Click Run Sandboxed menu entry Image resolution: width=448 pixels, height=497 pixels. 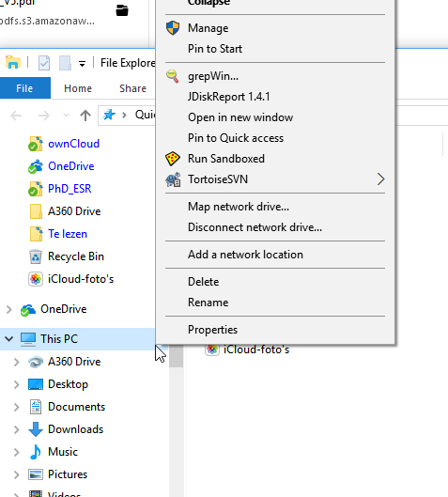point(274,159)
